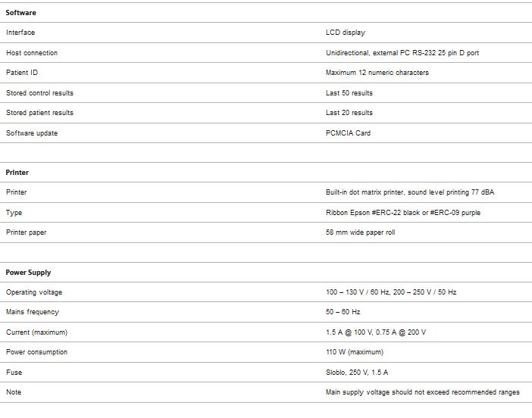532x418 pixels.
Task: Click the Software section heading
Action: click(20, 13)
